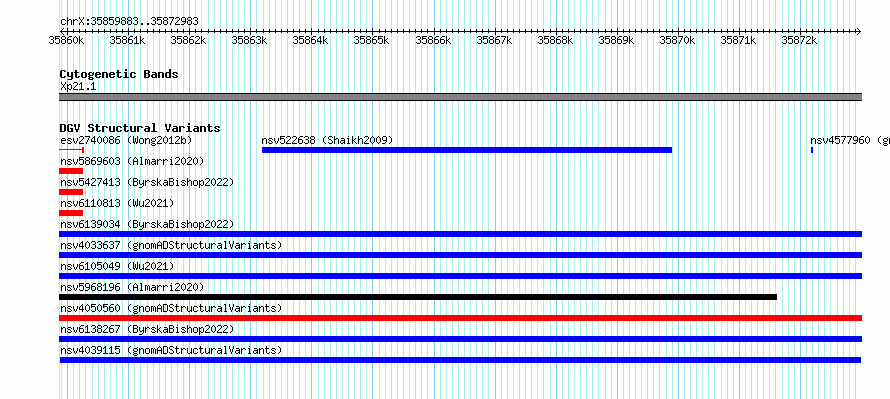Select the black nsv5968196 variant bar

[418, 297]
